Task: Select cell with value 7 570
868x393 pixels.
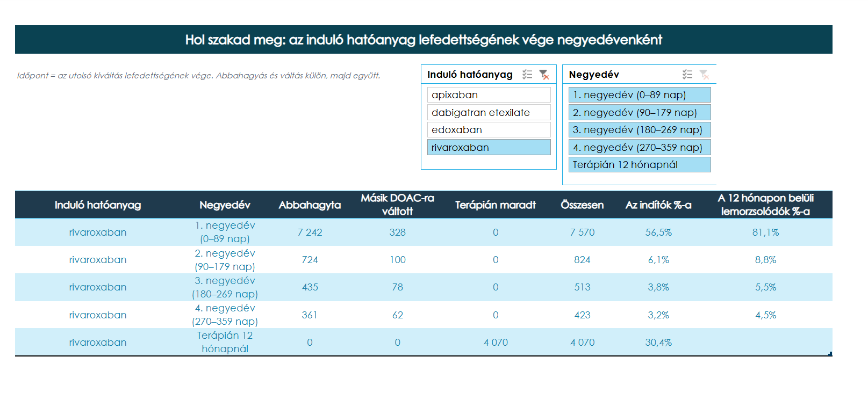Action: (582, 232)
